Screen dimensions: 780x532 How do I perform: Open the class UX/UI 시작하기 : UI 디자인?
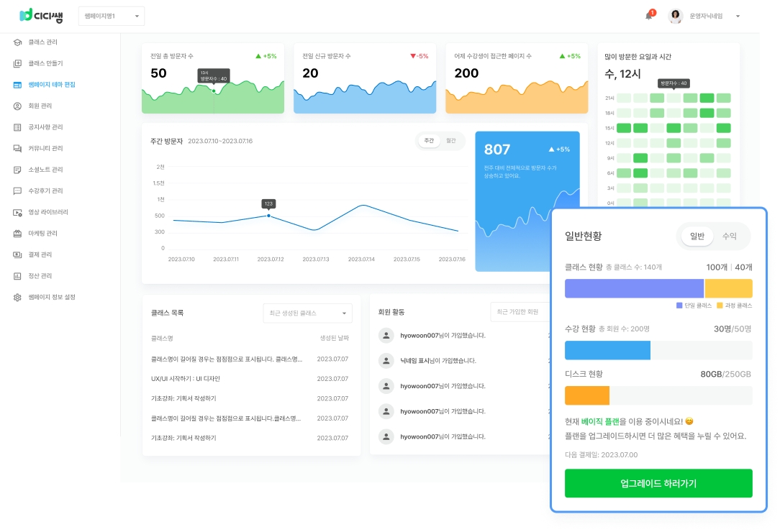tap(186, 378)
